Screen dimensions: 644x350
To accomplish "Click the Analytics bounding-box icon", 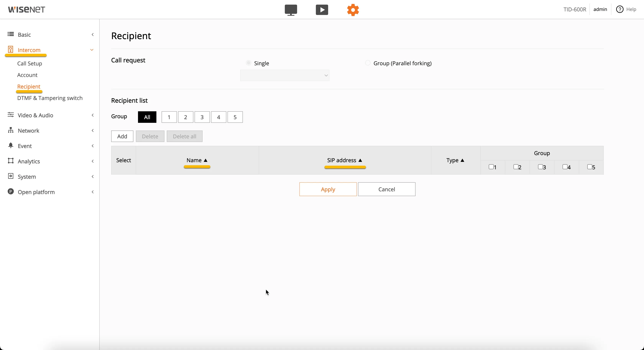I will [x=11, y=161].
